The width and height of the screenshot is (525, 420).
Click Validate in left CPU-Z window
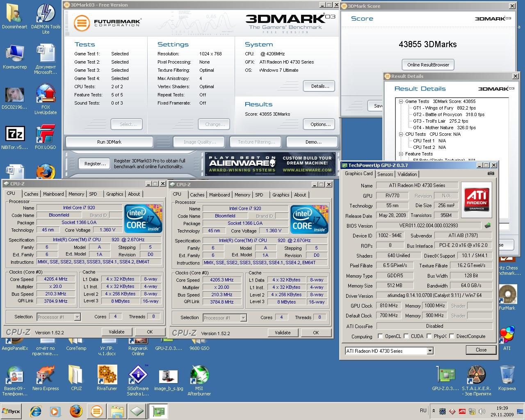click(x=116, y=332)
